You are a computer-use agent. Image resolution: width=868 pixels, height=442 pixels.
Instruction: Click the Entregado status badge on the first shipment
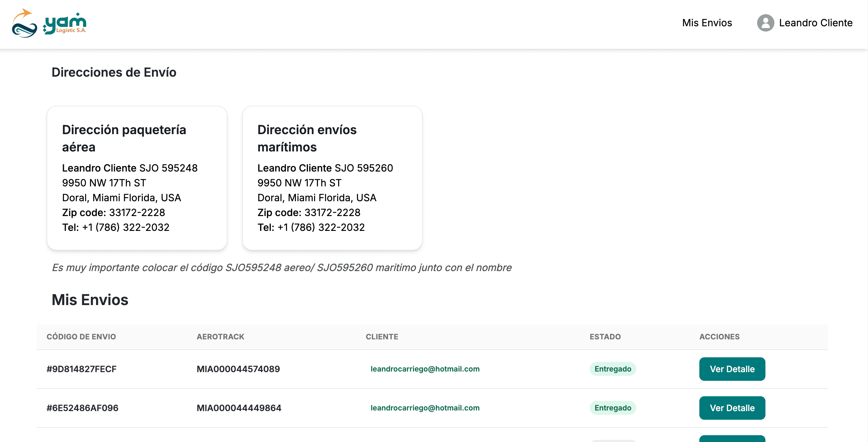click(613, 369)
